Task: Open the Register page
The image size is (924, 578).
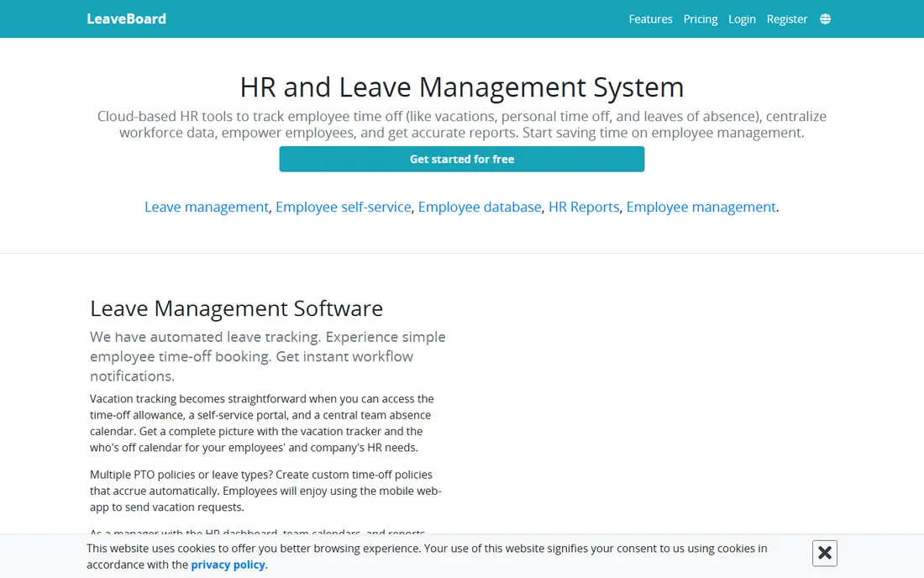Action: point(787,18)
